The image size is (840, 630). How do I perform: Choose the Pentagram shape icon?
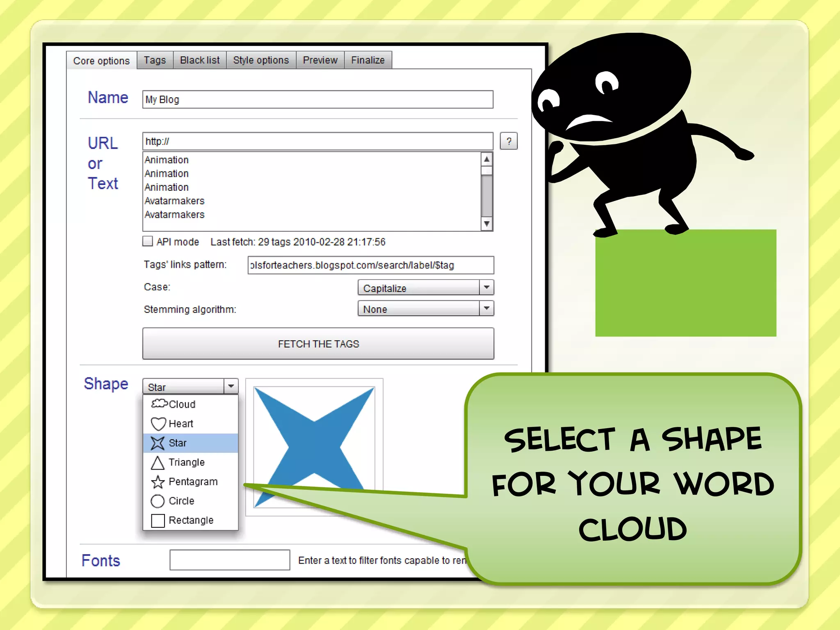click(x=158, y=482)
